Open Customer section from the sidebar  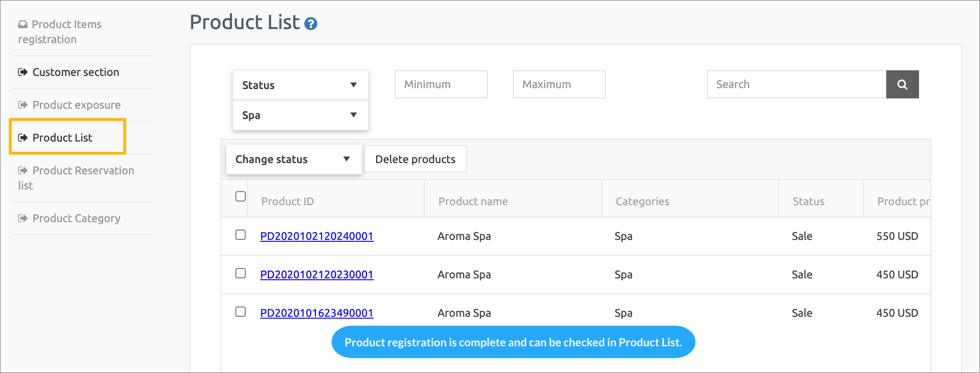[75, 72]
